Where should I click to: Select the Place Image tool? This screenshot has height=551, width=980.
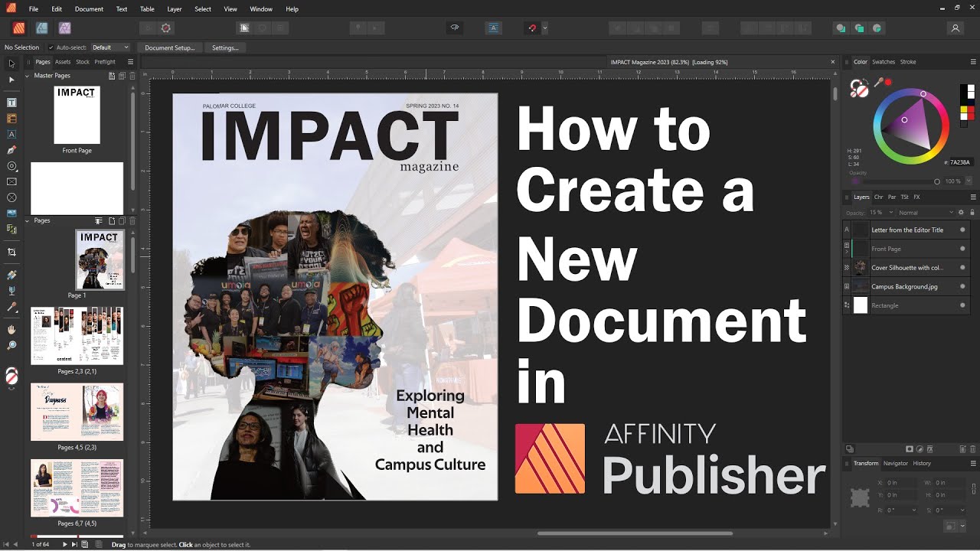click(11, 213)
